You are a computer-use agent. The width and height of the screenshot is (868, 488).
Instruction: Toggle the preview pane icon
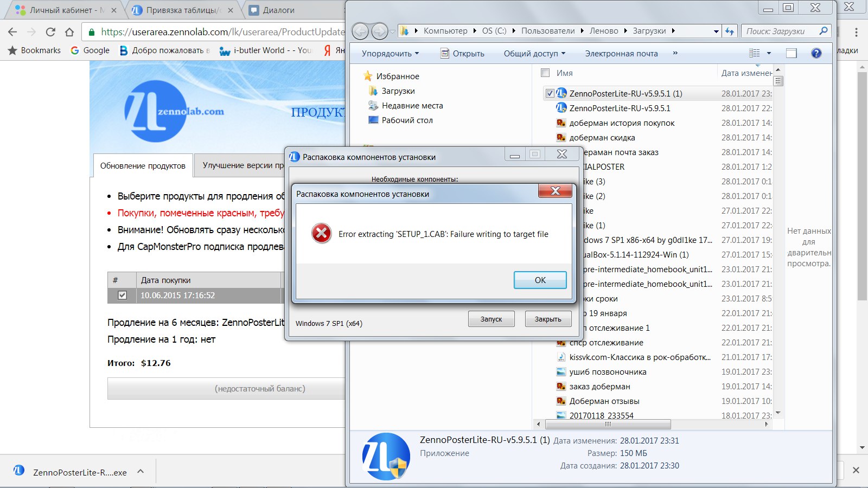(x=792, y=53)
